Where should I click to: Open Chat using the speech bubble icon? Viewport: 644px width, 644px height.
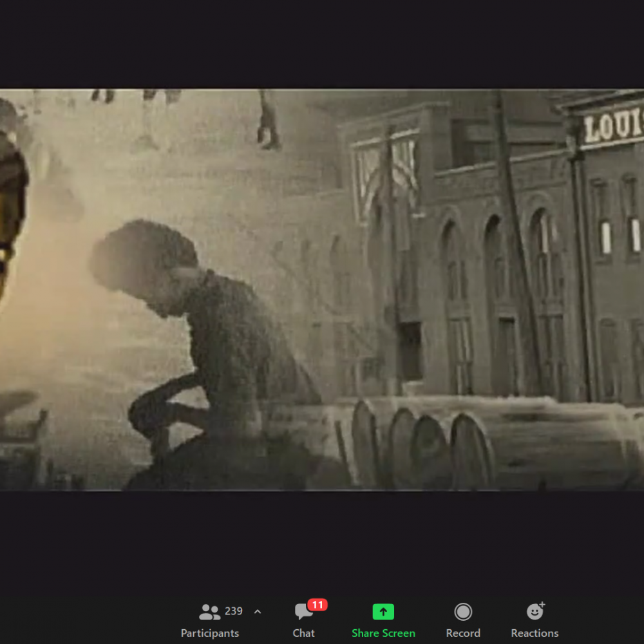(303, 612)
